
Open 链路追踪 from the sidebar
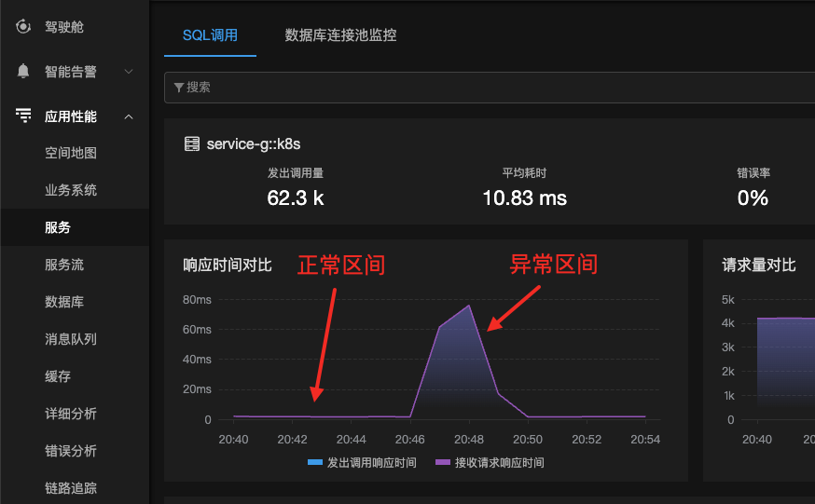tap(71, 488)
